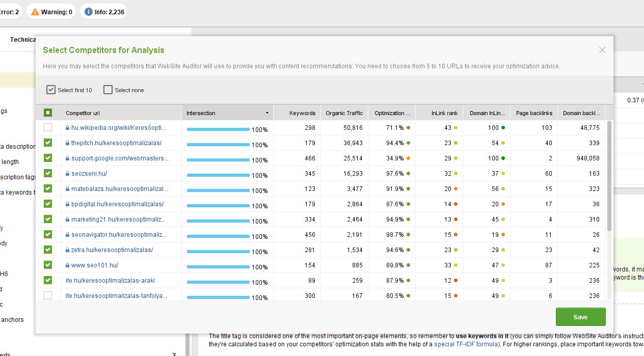Uncheck the matebalazs.hu competitor
Screen dimensions: 644x356
point(48,188)
